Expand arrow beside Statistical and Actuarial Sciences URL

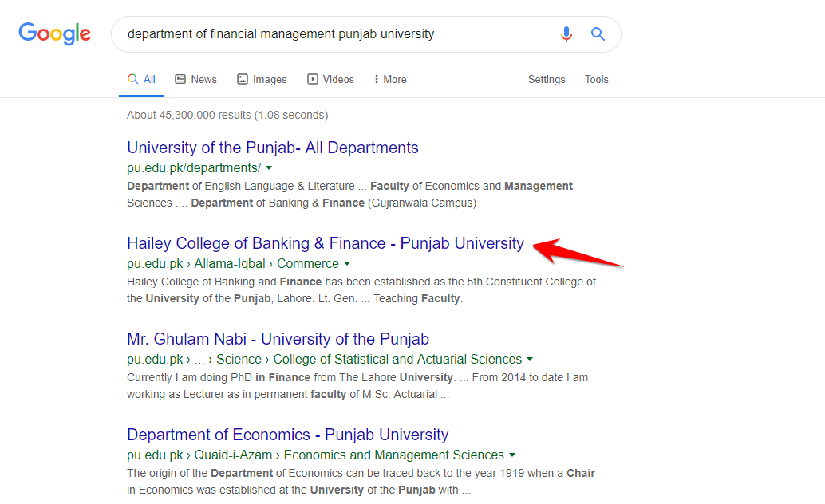(x=530, y=360)
